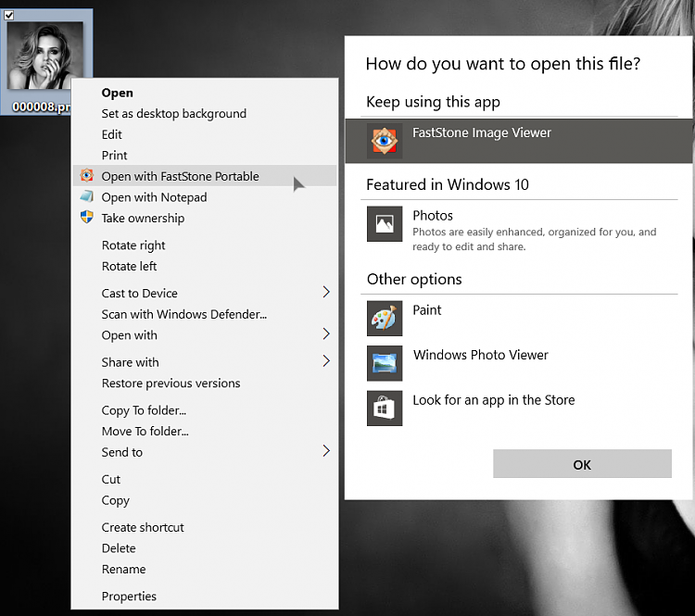Expand the Share with submenu arrow
695x616 pixels.
(326, 361)
